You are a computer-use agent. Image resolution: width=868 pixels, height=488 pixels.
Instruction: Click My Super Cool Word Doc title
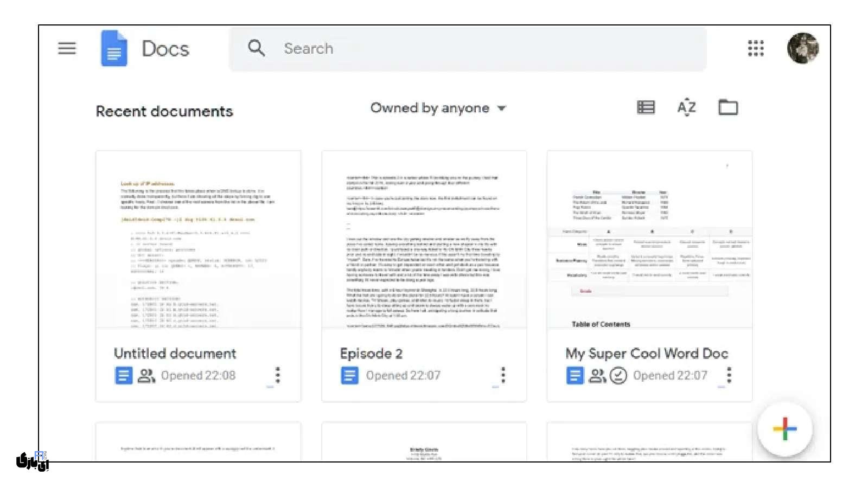pos(647,354)
